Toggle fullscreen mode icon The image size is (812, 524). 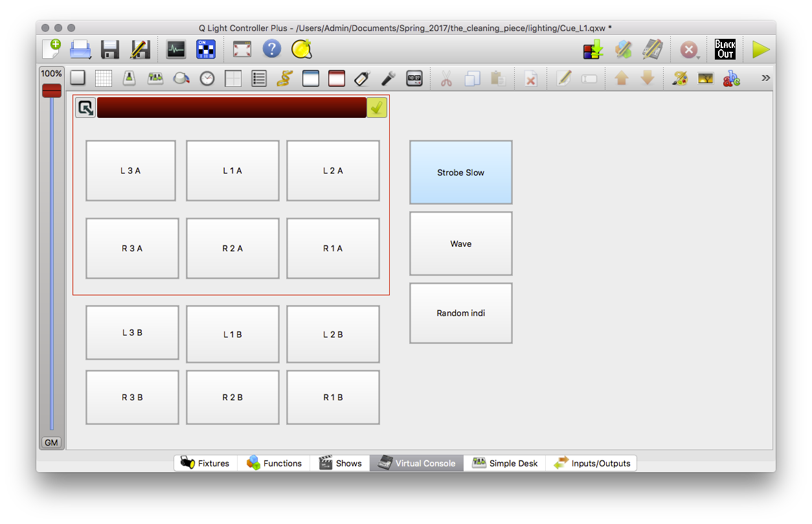click(x=242, y=49)
